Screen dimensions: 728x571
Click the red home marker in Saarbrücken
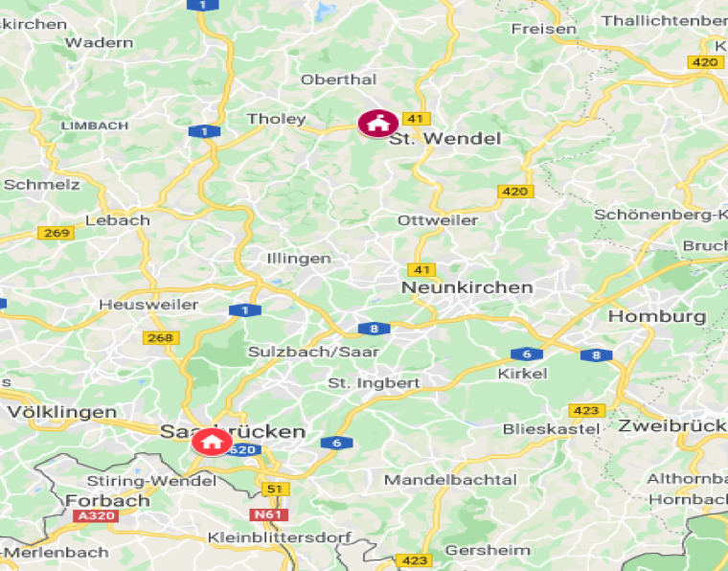213,442
